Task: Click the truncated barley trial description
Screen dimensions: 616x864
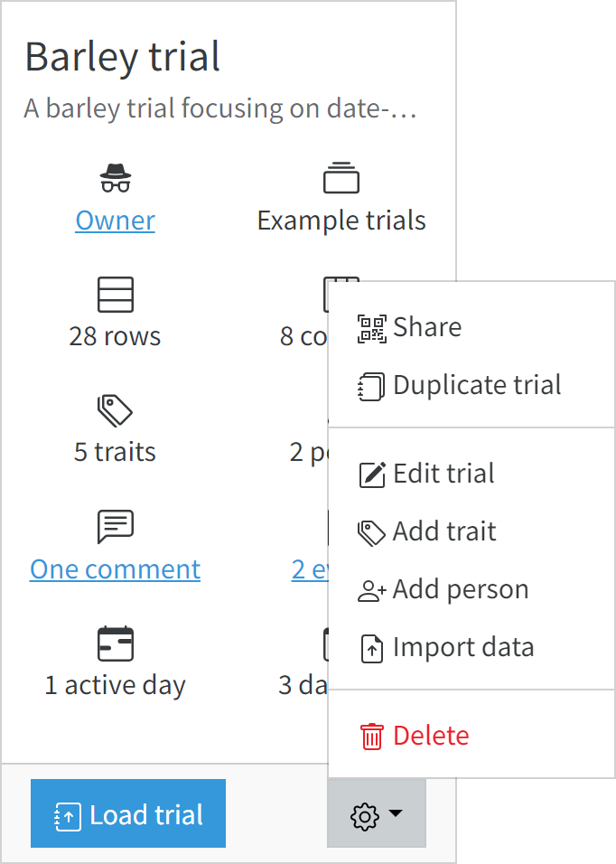Action: [220, 108]
